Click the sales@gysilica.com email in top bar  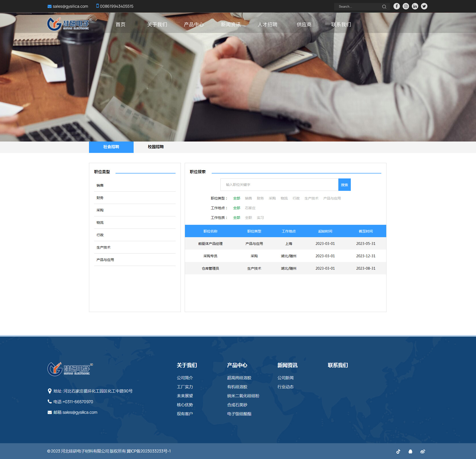(x=70, y=6)
